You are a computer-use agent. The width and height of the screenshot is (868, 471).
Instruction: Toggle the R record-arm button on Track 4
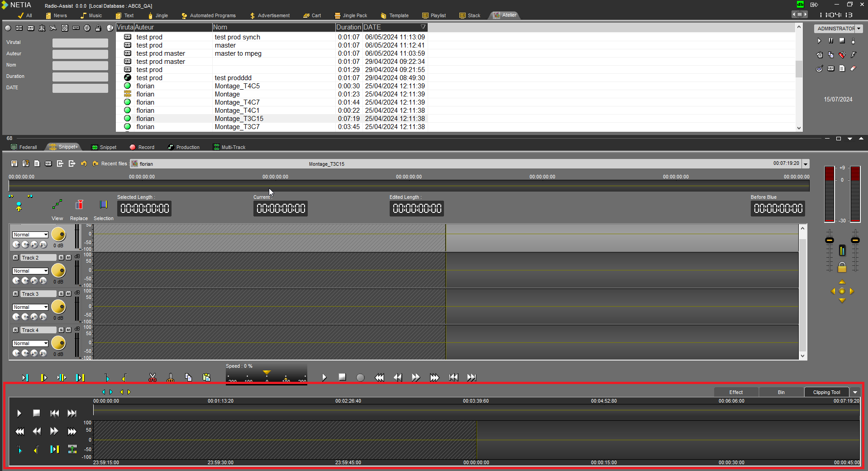pyautogui.click(x=16, y=330)
